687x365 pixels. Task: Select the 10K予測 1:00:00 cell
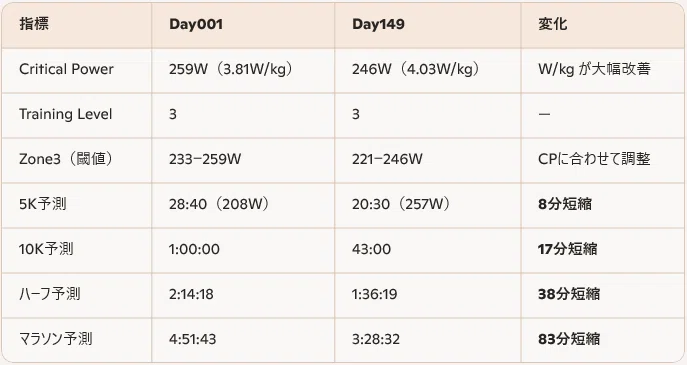click(x=194, y=249)
